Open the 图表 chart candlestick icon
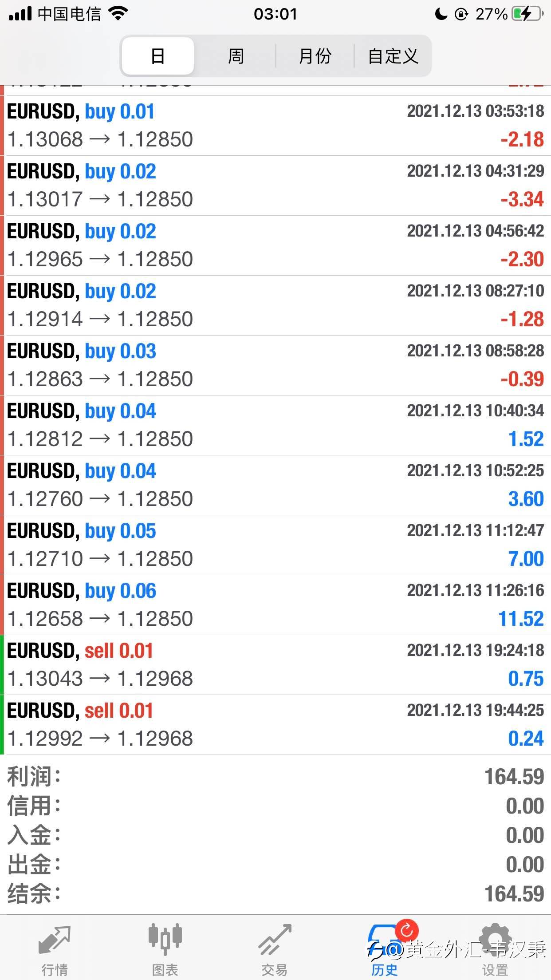 165,939
